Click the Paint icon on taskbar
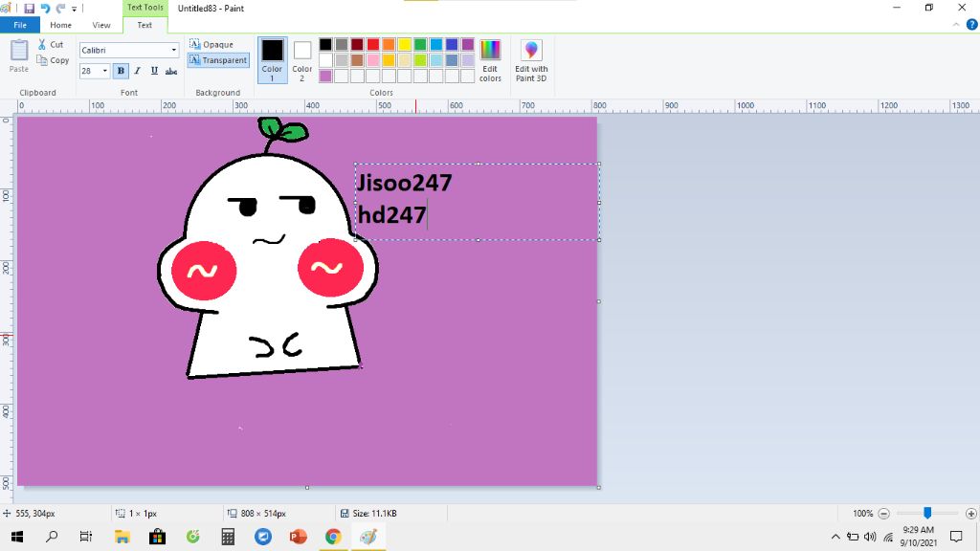This screenshot has height=551, width=980. coord(368,537)
